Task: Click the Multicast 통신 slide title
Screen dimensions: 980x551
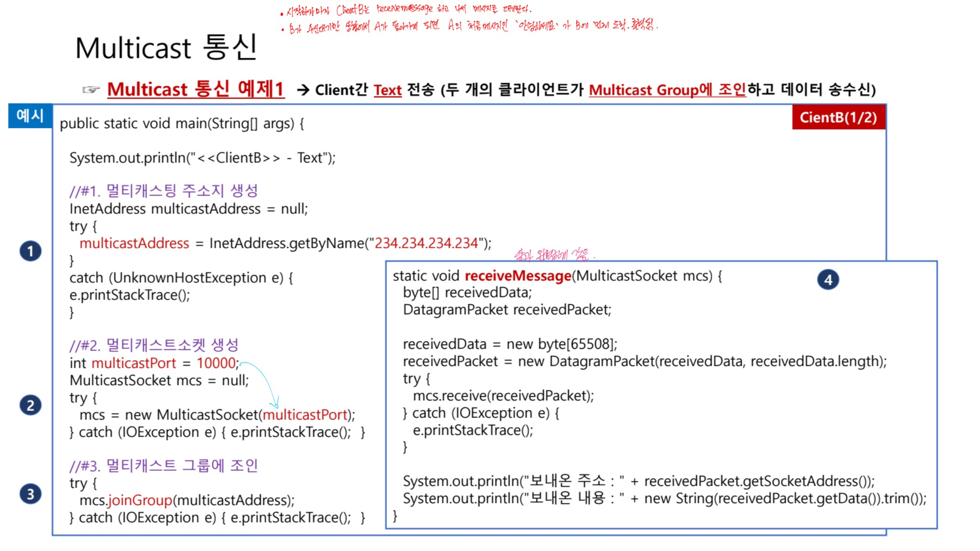Action: point(166,48)
